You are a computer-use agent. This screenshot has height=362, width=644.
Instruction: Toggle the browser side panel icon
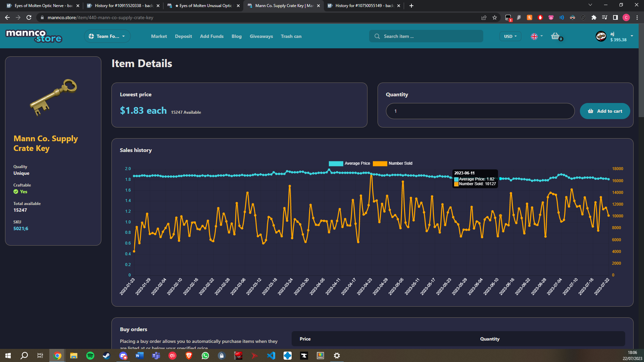(615, 17)
